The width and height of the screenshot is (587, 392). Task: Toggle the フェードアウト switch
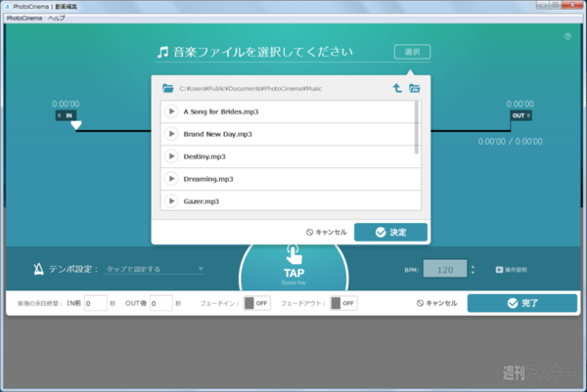[x=343, y=303]
